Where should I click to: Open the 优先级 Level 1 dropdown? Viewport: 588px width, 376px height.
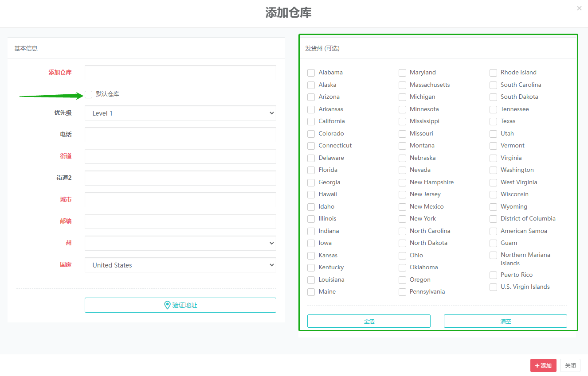coord(180,113)
